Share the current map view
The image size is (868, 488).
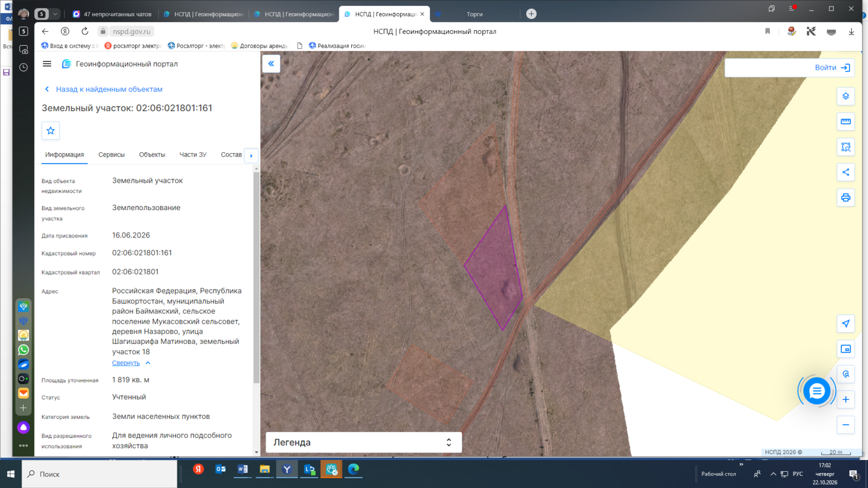tap(845, 172)
